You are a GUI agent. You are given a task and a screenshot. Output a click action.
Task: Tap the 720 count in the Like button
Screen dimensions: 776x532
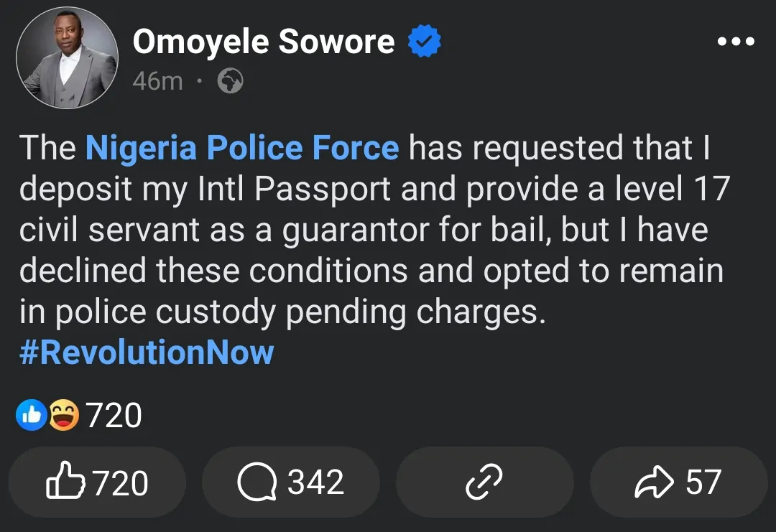[x=121, y=482]
